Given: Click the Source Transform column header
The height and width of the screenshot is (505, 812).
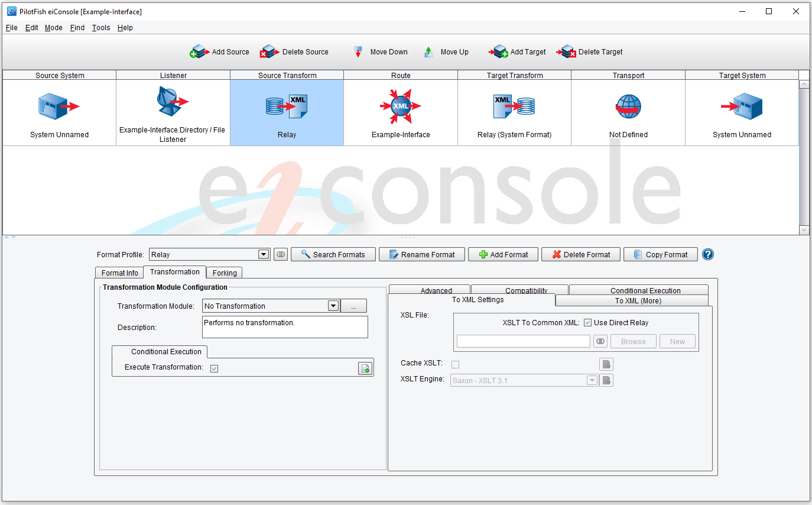Looking at the screenshot, I should click(287, 75).
